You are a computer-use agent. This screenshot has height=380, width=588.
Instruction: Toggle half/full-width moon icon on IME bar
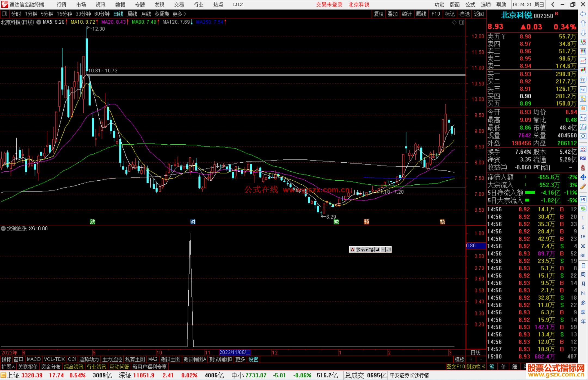pos(378,250)
